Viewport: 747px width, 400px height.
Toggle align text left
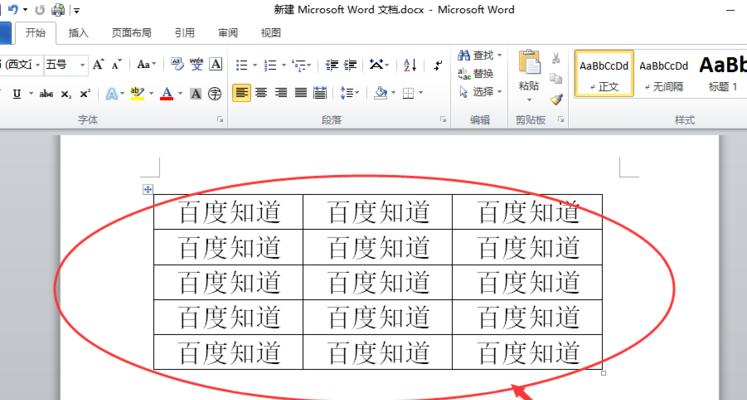[x=242, y=93]
